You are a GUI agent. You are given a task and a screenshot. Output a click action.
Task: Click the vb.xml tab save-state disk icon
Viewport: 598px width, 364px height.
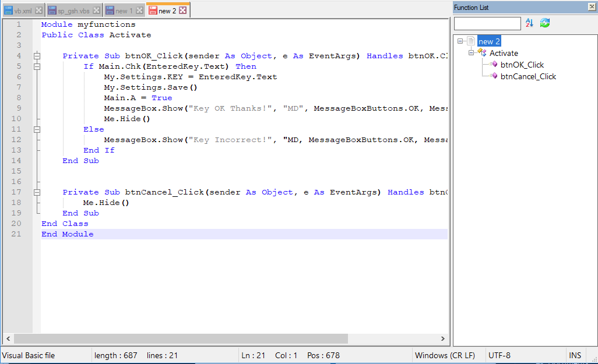[8, 10]
